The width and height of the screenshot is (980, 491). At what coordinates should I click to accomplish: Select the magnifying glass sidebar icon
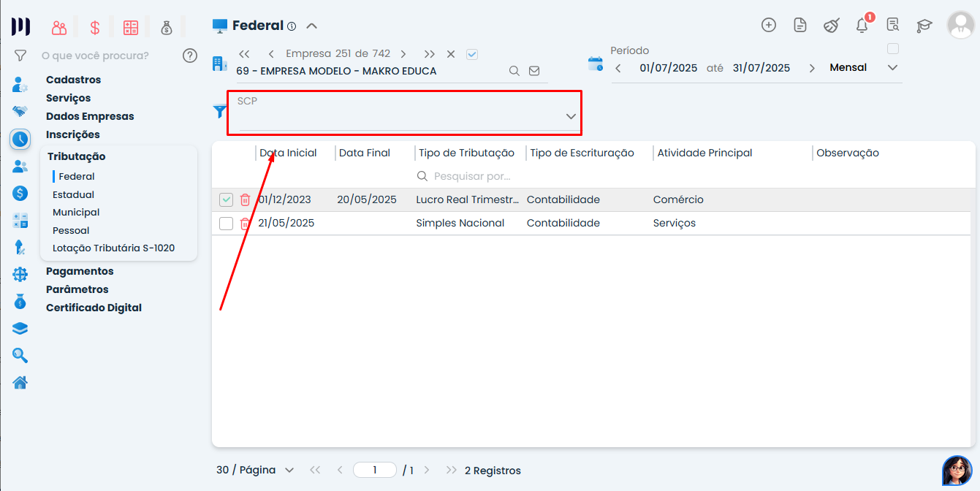coord(20,355)
